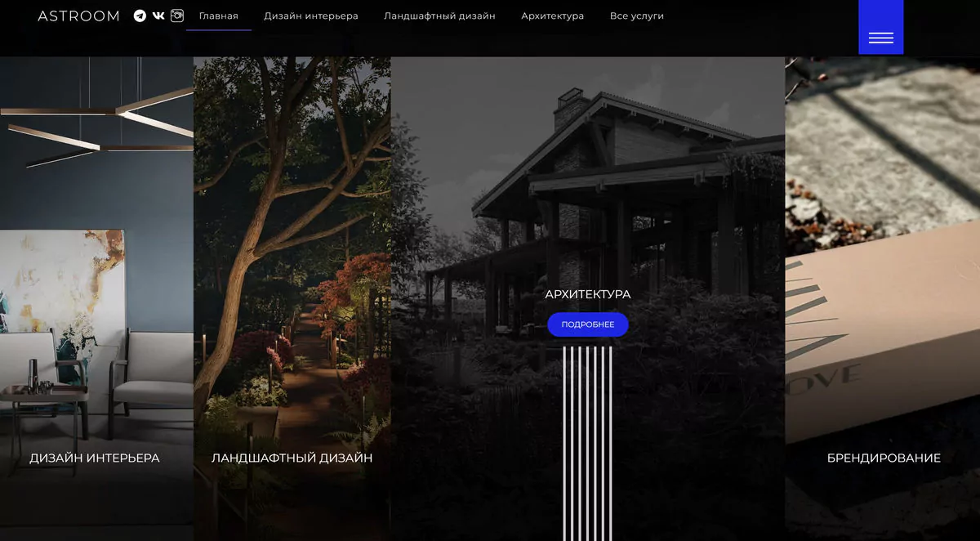Select the night garden path image
980x541 pixels.
click(x=292, y=298)
